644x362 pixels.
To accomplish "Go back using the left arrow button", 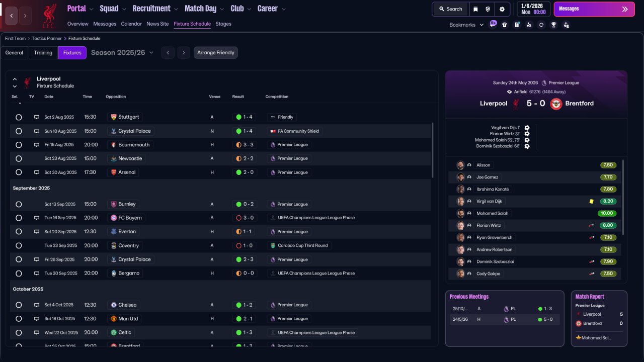I will pyautogui.click(x=12, y=16).
